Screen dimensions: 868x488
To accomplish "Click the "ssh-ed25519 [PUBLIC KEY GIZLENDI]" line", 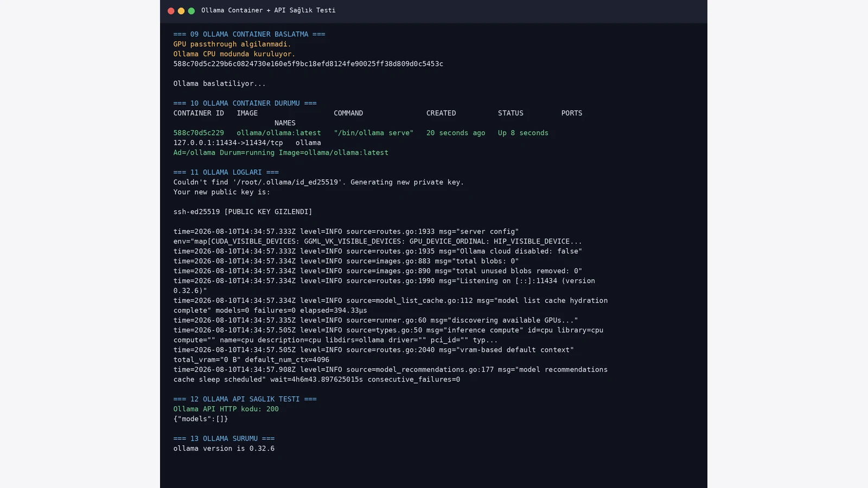I will (x=243, y=212).
